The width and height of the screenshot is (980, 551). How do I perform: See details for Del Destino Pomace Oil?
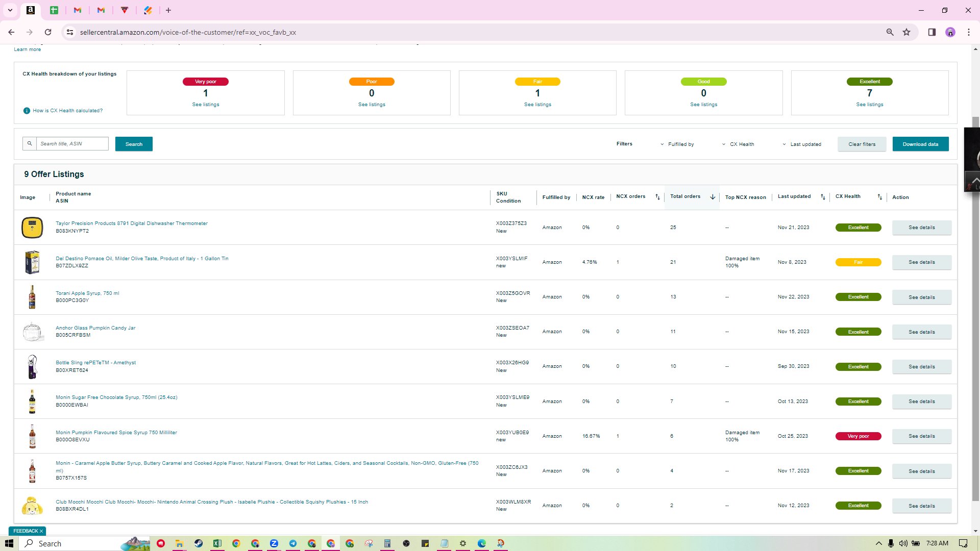921,262
